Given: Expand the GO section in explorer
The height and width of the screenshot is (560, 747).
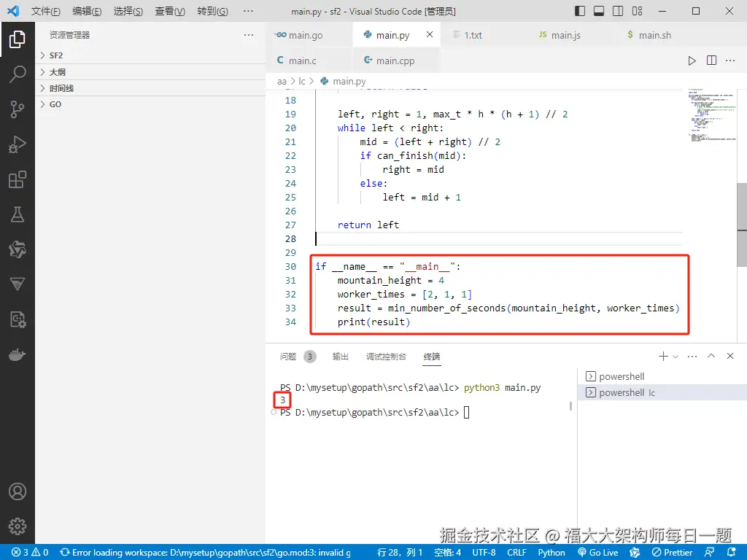Looking at the screenshot, I should [x=150, y=104].
